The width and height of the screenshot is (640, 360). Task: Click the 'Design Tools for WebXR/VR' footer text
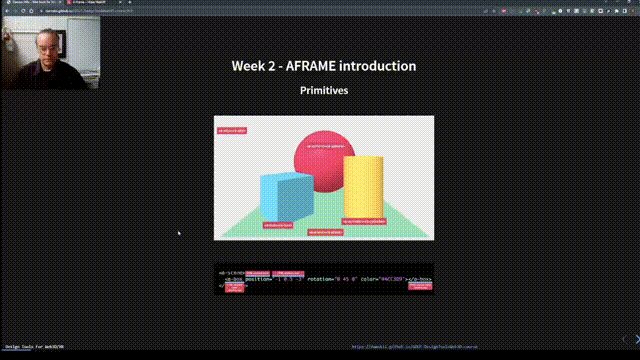(34, 347)
